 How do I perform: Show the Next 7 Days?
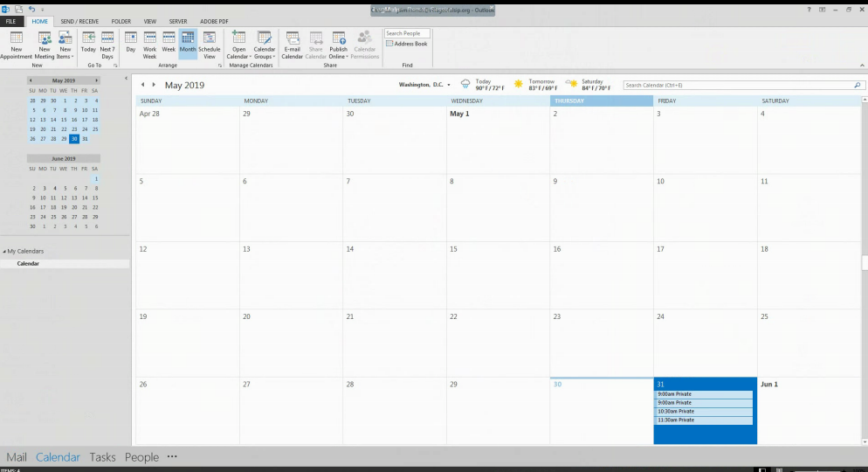tap(107, 45)
